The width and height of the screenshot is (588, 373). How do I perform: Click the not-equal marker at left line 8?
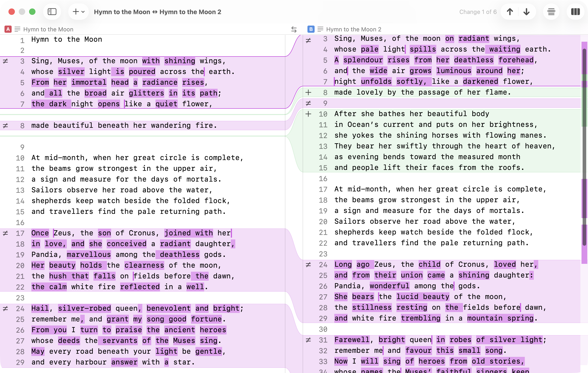pos(5,126)
